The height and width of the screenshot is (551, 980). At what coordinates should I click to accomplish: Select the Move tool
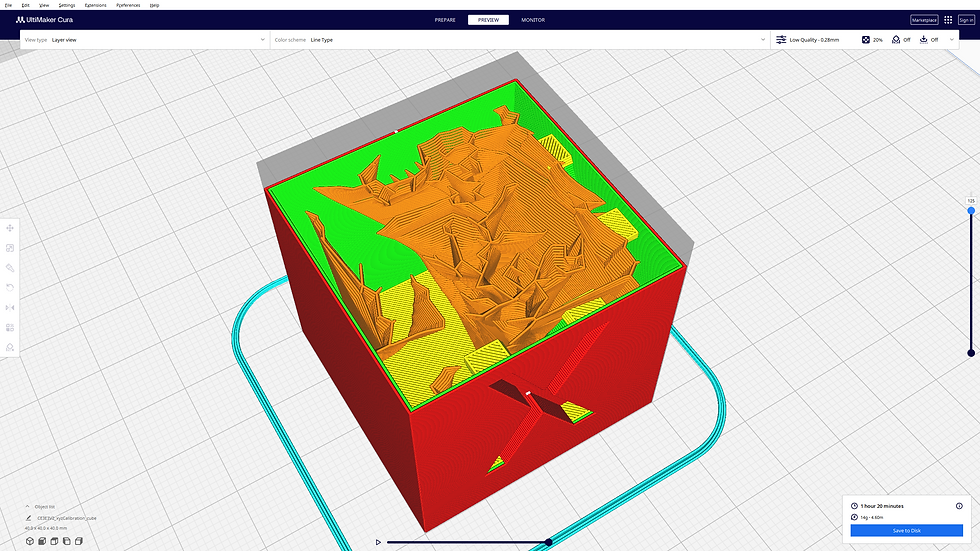click(x=10, y=228)
